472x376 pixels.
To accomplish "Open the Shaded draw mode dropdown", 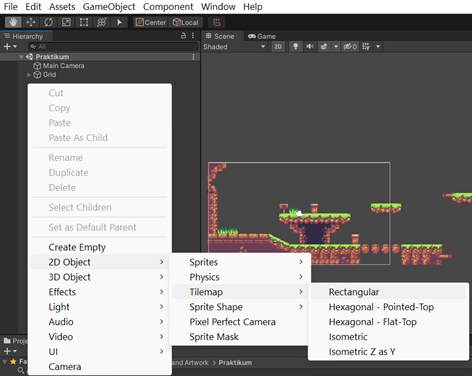I will [x=234, y=47].
